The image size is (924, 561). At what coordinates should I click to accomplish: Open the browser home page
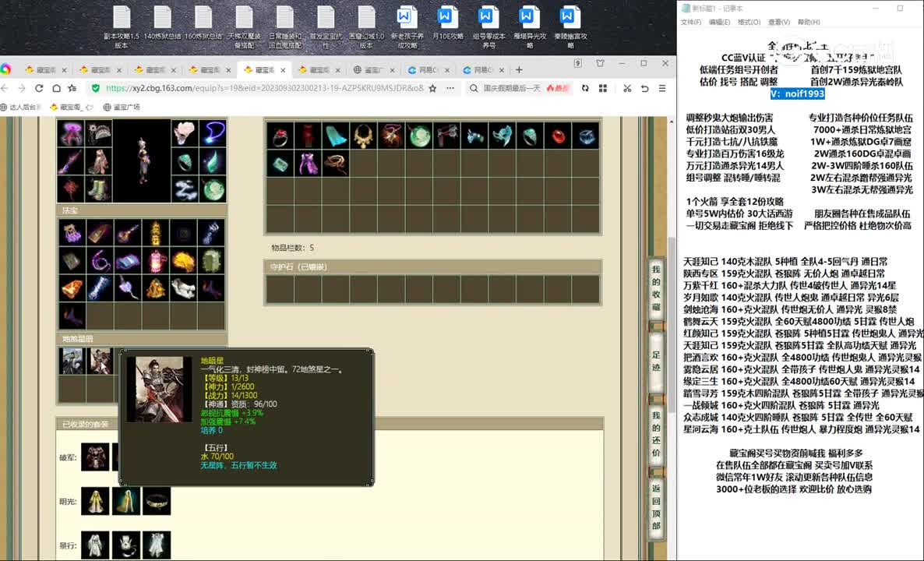pos(56,88)
